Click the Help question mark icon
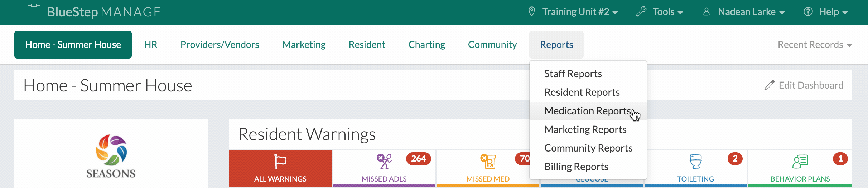 pyautogui.click(x=808, y=12)
